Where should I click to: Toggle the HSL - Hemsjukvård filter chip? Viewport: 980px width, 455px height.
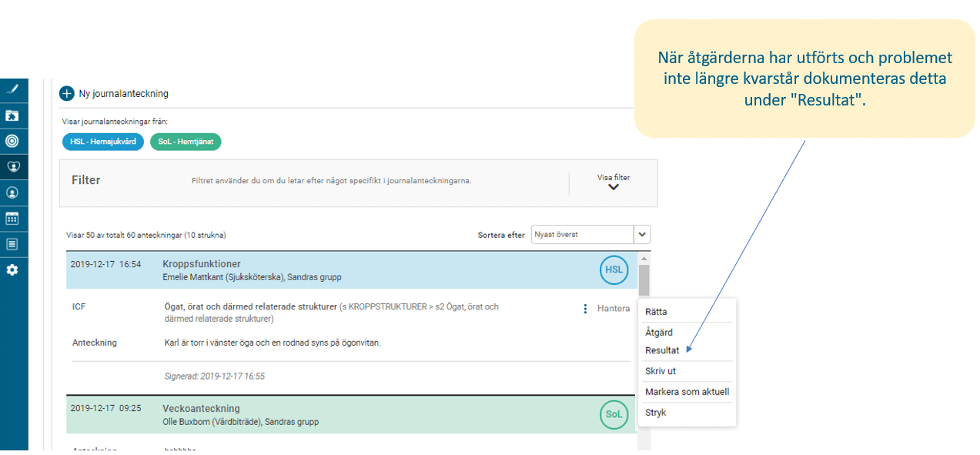click(103, 142)
